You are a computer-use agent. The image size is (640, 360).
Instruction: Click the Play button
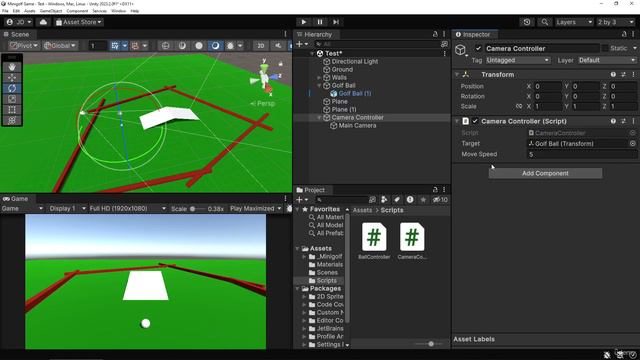304,22
